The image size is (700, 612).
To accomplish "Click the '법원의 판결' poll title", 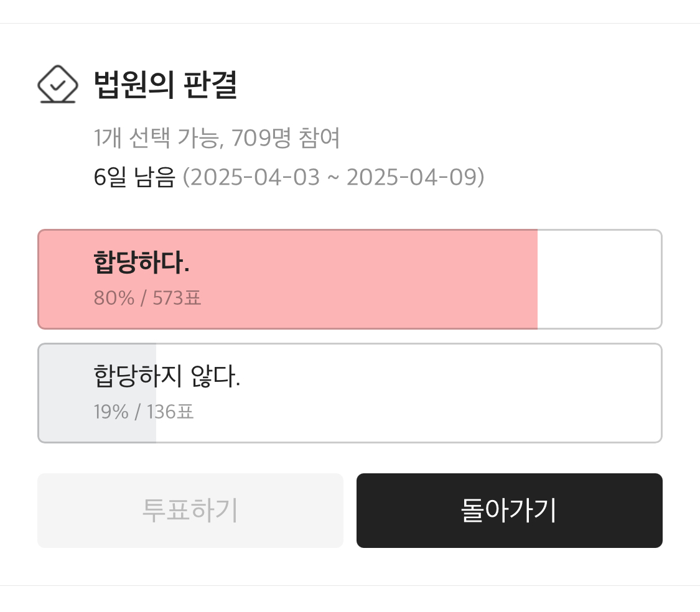I will coord(166,85).
